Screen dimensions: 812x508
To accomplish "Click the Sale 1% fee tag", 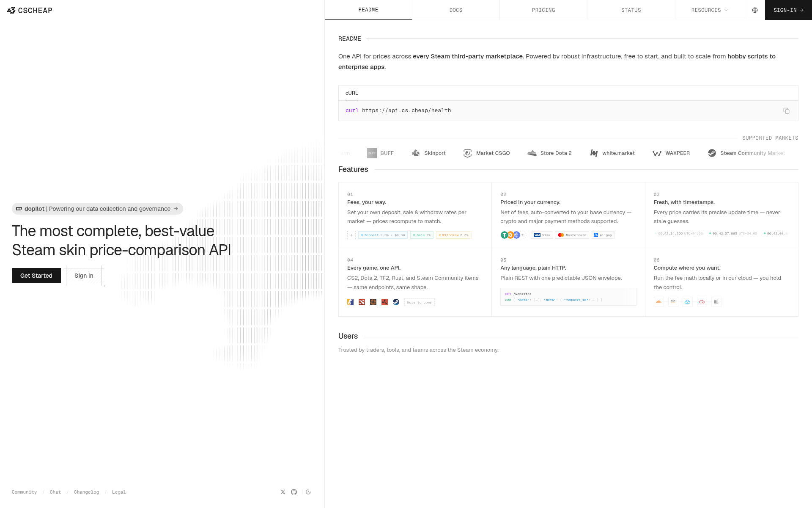I will tap(422, 235).
